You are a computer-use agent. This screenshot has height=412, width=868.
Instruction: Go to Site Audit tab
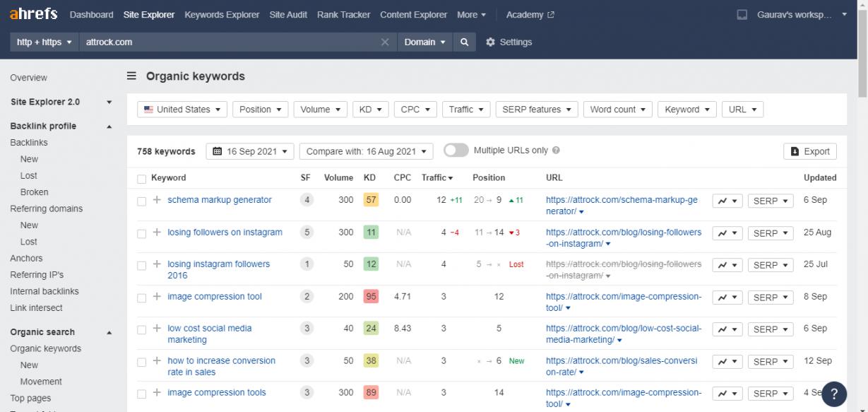tap(288, 15)
